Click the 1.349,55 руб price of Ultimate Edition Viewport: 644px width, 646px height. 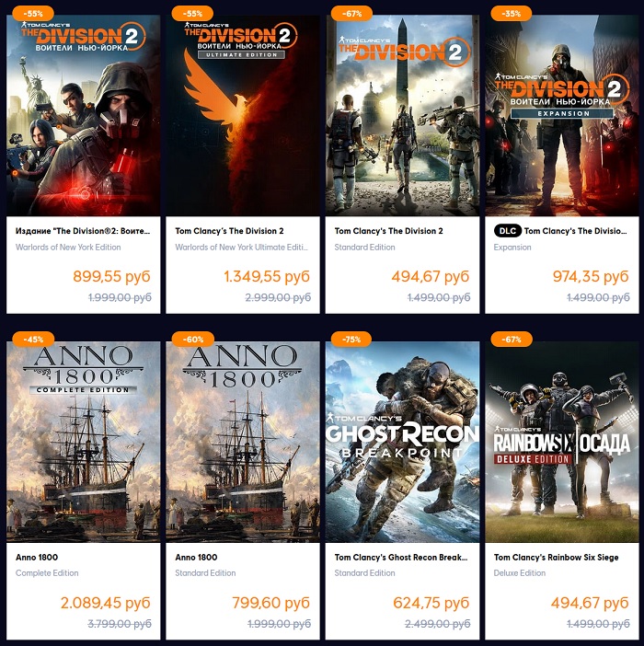267,276
